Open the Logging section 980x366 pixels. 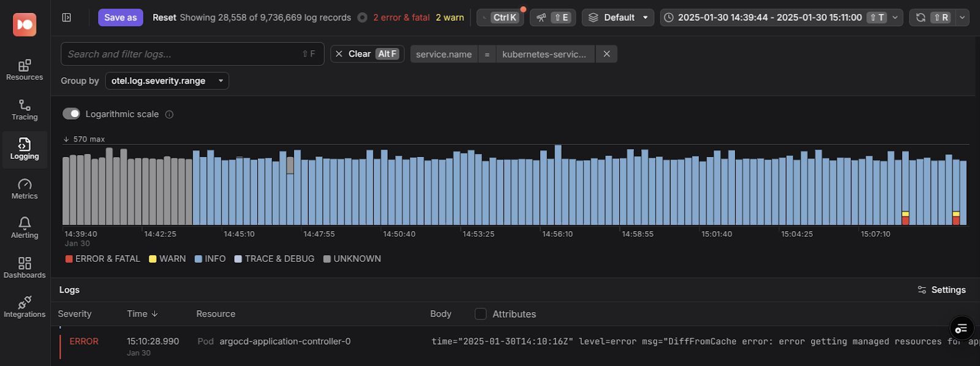click(x=24, y=150)
